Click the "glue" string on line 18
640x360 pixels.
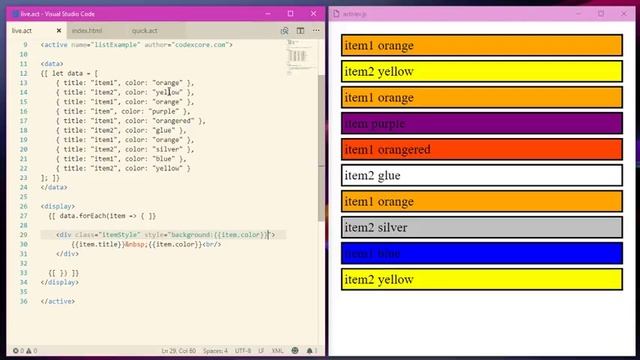pos(164,130)
